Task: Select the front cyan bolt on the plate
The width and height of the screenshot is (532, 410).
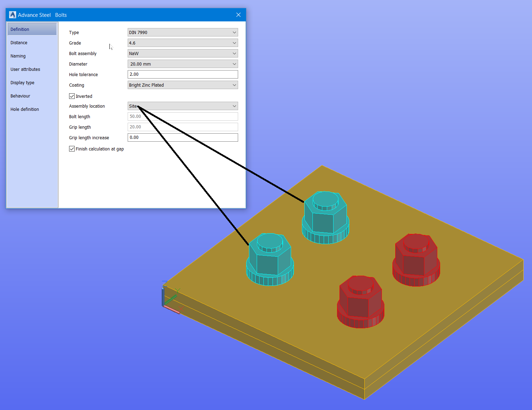Action: click(x=270, y=260)
